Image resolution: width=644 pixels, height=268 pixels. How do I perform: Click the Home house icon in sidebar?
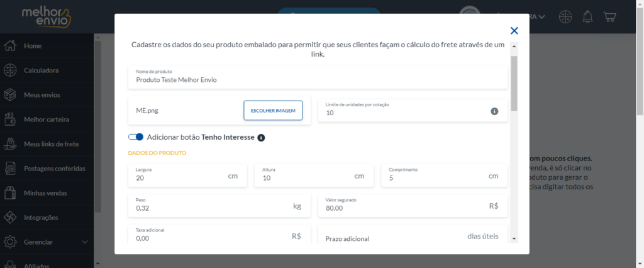[x=10, y=46]
